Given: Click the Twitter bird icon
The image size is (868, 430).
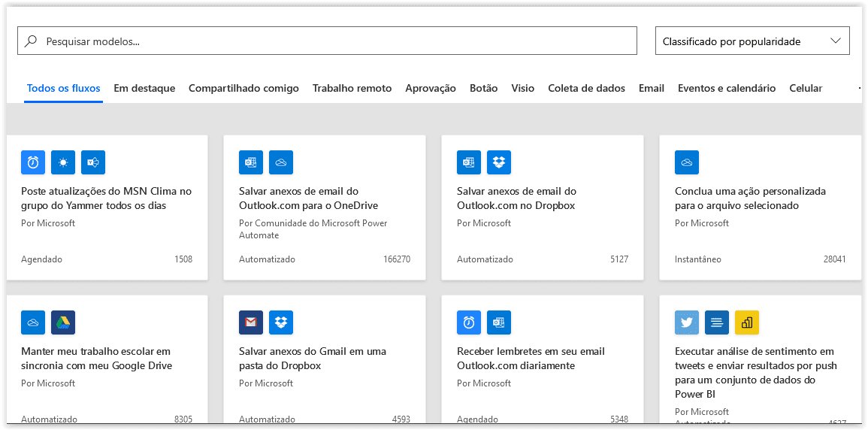Looking at the screenshot, I should coord(687,322).
